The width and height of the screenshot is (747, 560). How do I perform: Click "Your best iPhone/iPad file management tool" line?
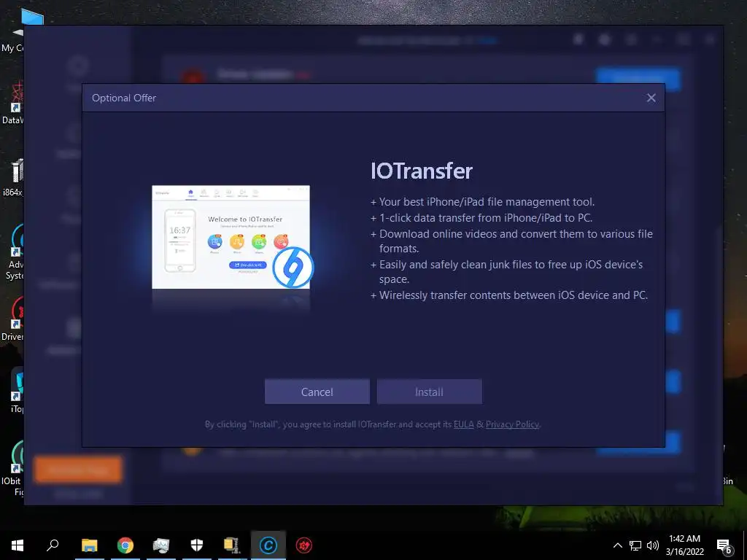[482, 202]
